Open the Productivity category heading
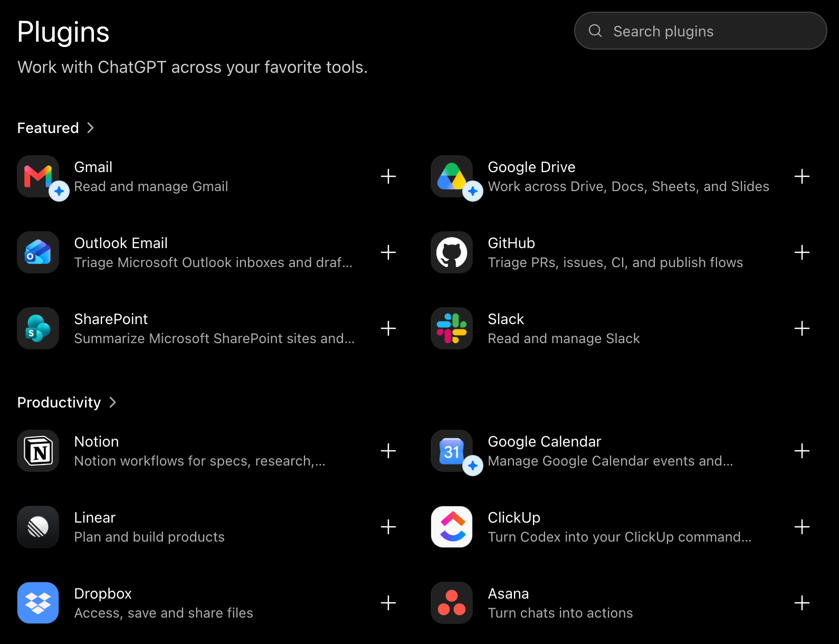Image resolution: width=839 pixels, height=644 pixels. click(59, 402)
